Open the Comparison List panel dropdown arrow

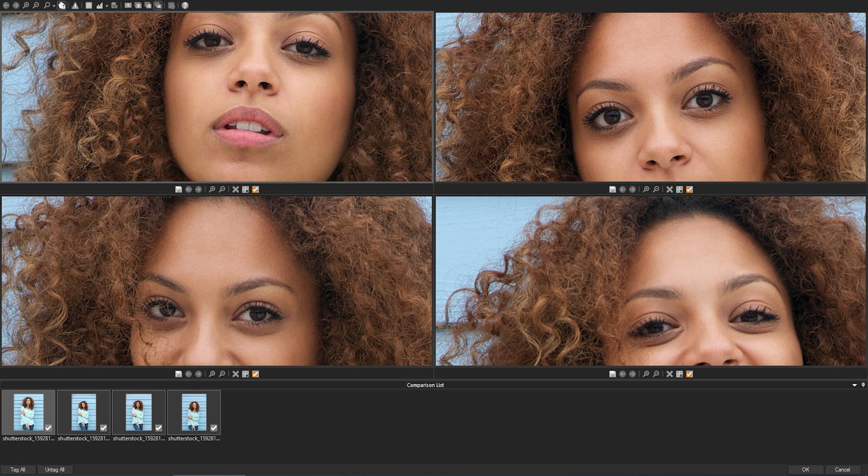point(854,385)
